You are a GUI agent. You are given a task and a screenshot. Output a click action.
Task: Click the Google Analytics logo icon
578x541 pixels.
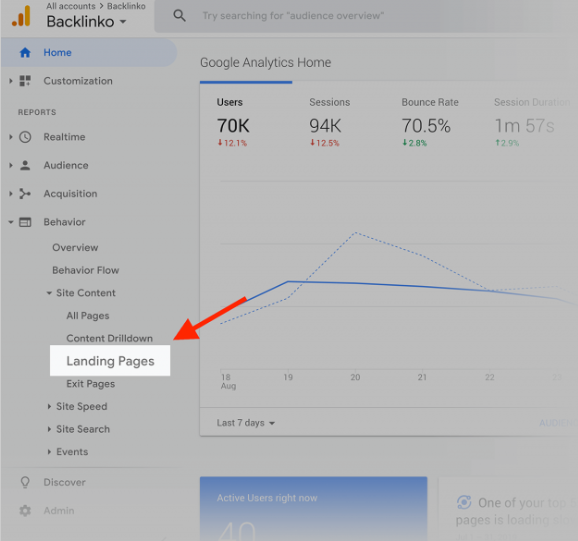pos(21,16)
